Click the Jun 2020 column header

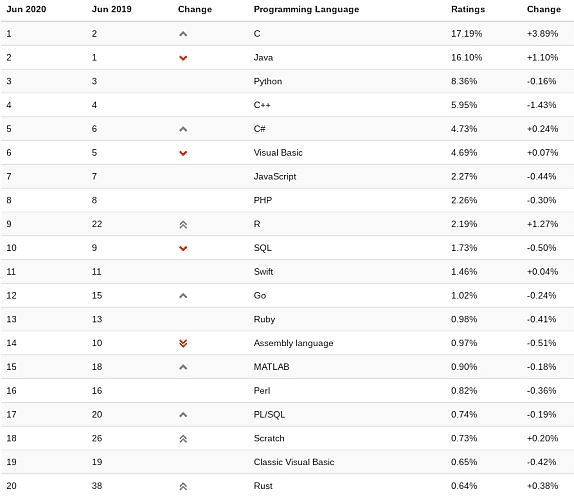(26, 9)
